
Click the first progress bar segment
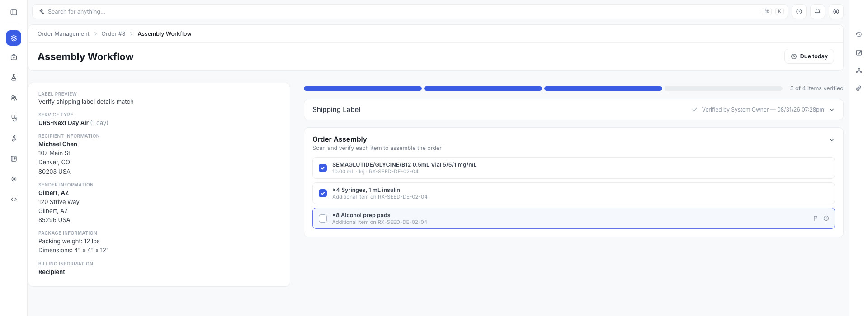click(x=363, y=88)
